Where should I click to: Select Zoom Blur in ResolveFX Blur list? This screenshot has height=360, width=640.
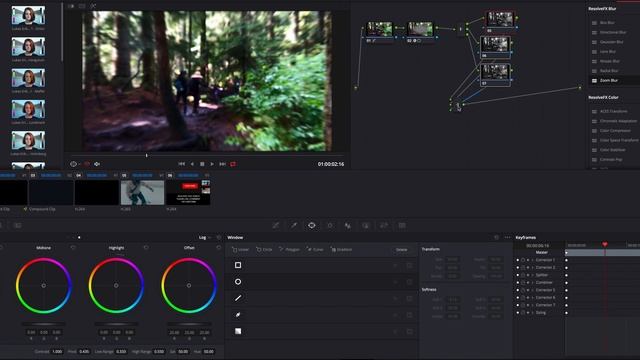coord(609,80)
